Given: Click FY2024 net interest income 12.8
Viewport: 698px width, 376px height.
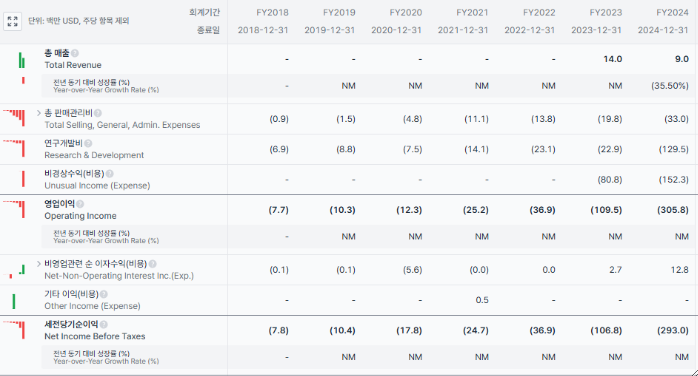Looking at the screenshot, I should pyautogui.click(x=679, y=270).
